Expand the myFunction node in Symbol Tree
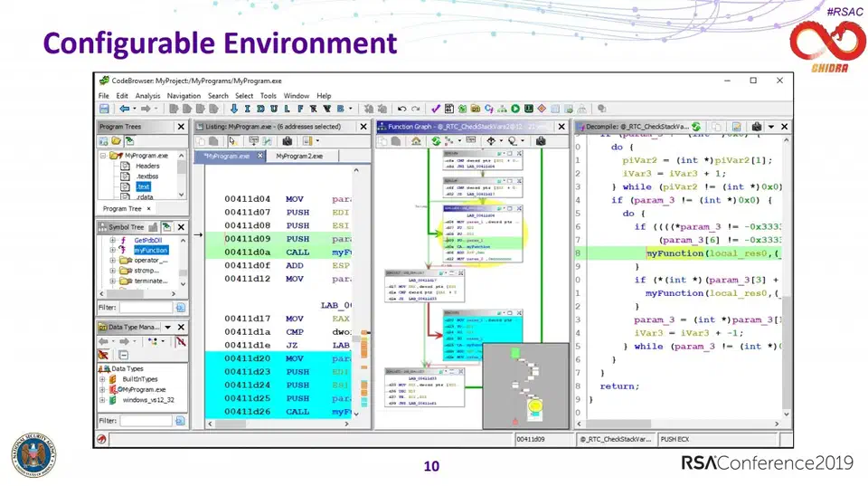The height and width of the screenshot is (486, 868). [x=112, y=251]
